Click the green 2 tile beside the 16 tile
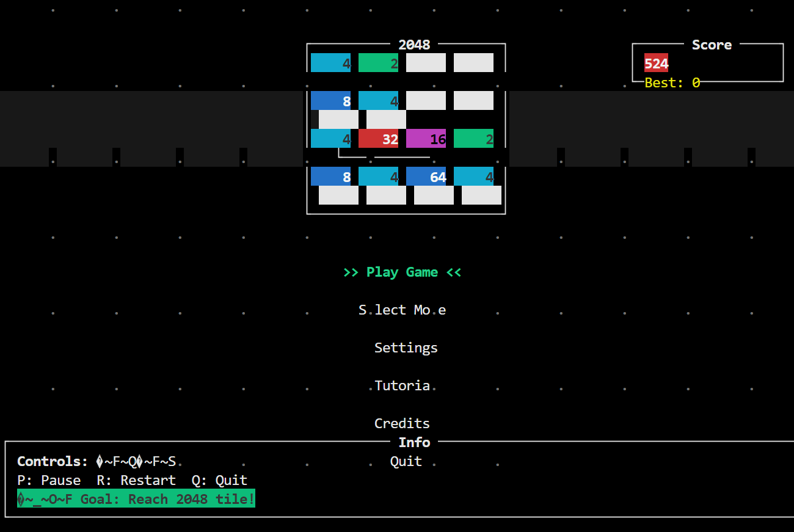The height and width of the screenshot is (532, 794). [x=473, y=139]
